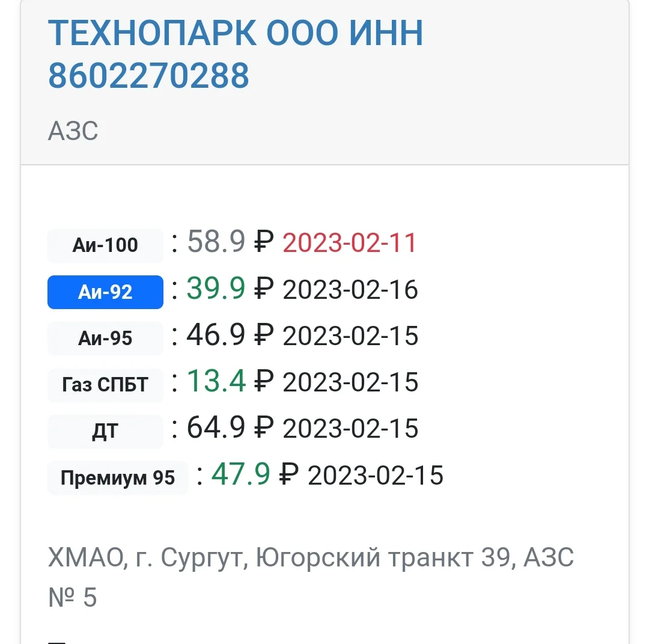The width and height of the screenshot is (649, 644).
Task: Click the date 2023-02-16 in Аи-92 row
Action: [350, 290]
